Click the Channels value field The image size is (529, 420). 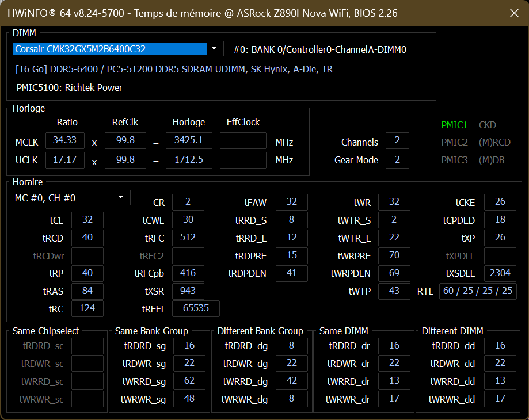pyautogui.click(x=397, y=140)
